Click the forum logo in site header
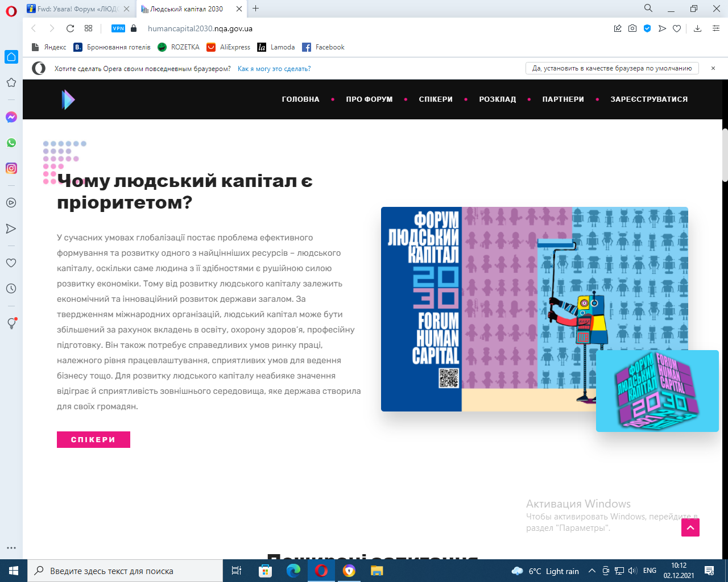Screen dimensions: 728x582 click(68, 99)
